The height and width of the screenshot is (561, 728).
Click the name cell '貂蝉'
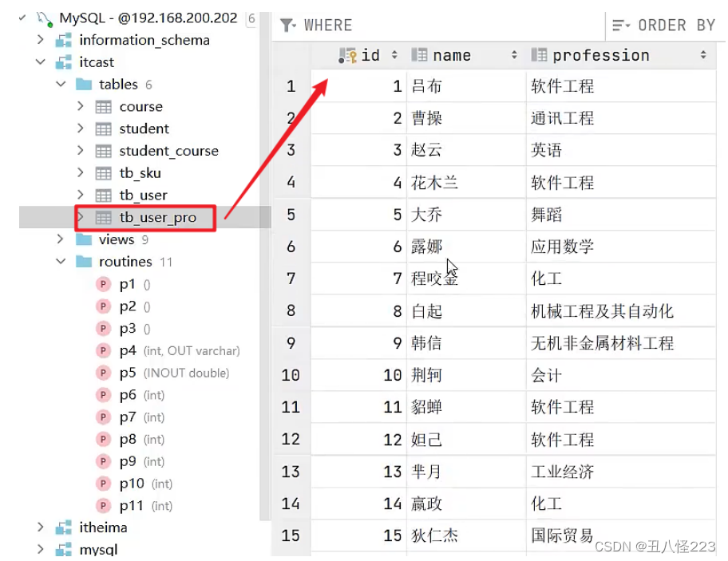point(466,407)
